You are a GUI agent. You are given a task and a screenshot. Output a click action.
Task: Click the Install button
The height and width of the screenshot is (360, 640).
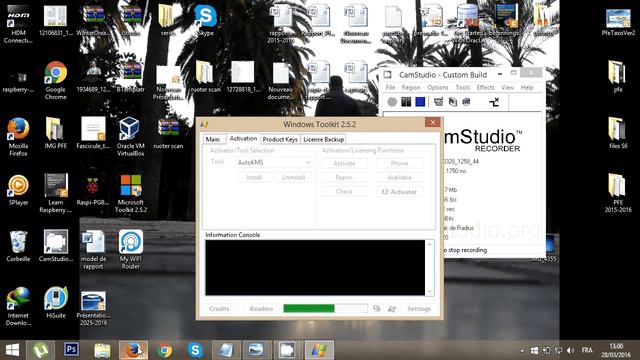tap(254, 177)
